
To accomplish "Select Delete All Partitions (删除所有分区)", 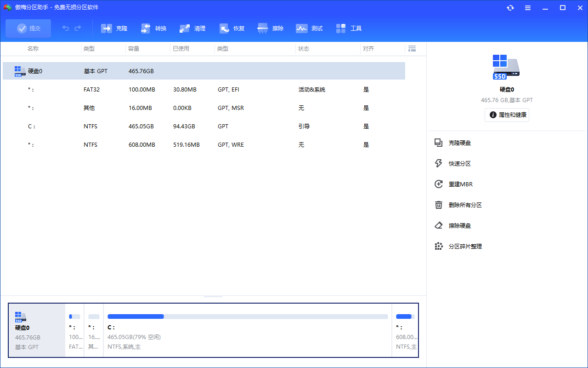I will pos(465,205).
